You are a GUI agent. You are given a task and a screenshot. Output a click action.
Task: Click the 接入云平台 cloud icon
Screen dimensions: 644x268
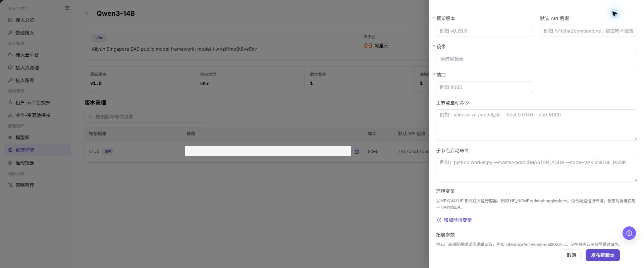[x=10, y=55]
